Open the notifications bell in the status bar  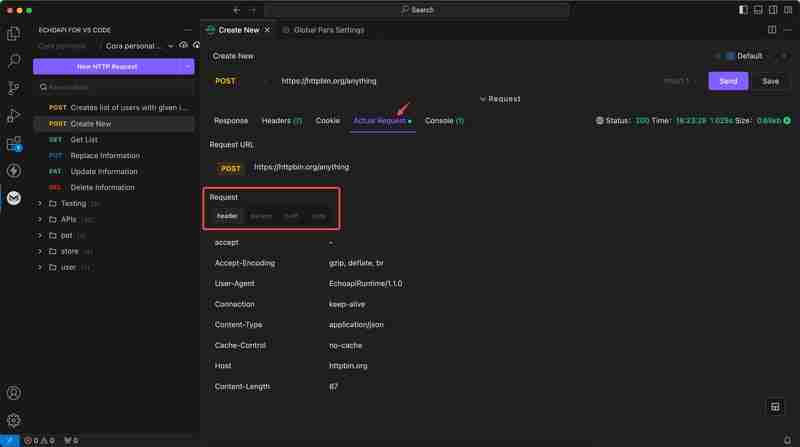[x=787, y=440]
